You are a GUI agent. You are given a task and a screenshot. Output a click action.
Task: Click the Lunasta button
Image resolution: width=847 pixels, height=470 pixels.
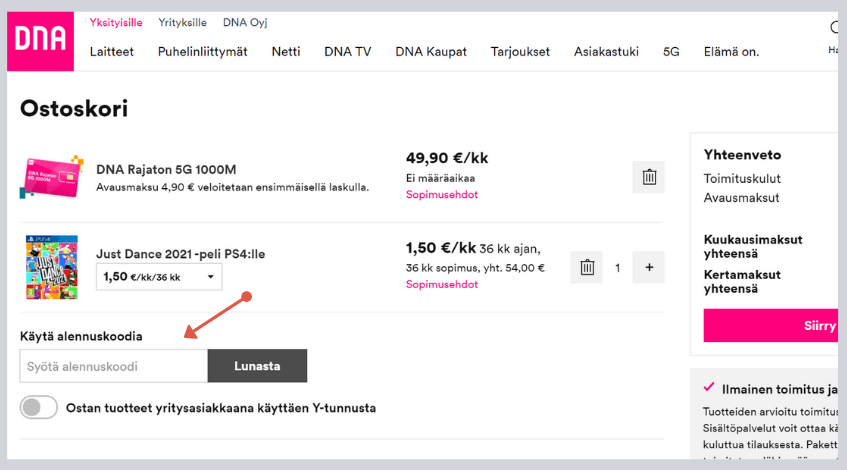click(x=257, y=366)
